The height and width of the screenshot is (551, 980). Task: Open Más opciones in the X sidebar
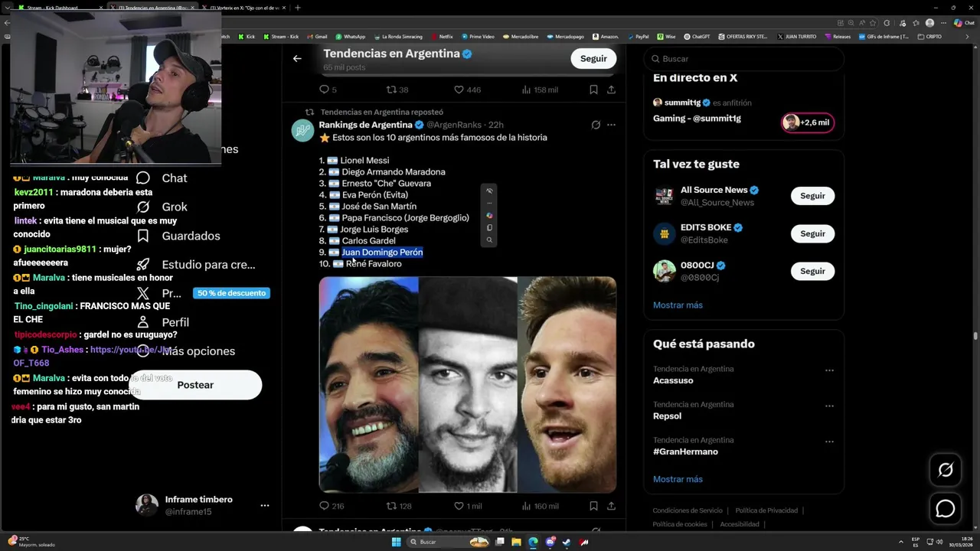click(185, 351)
